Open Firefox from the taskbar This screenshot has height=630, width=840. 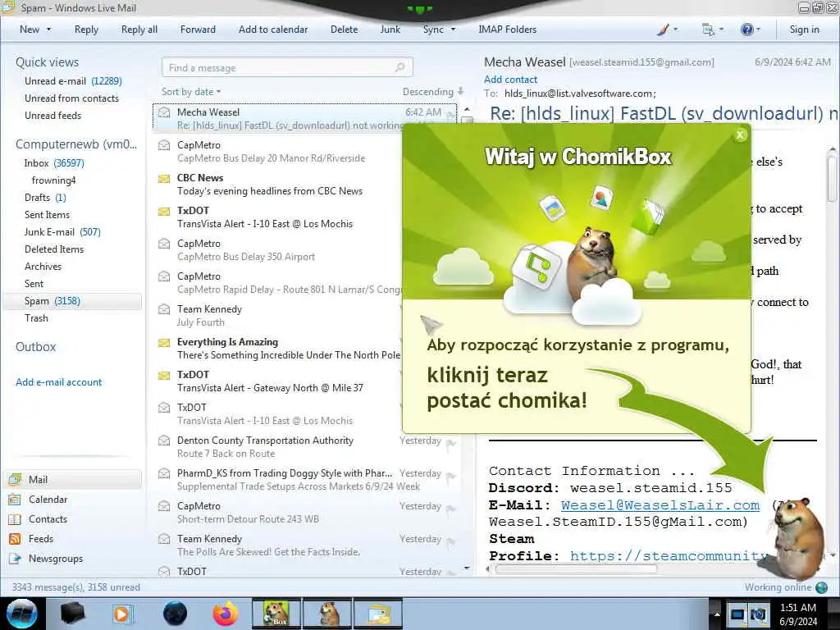pyautogui.click(x=226, y=614)
